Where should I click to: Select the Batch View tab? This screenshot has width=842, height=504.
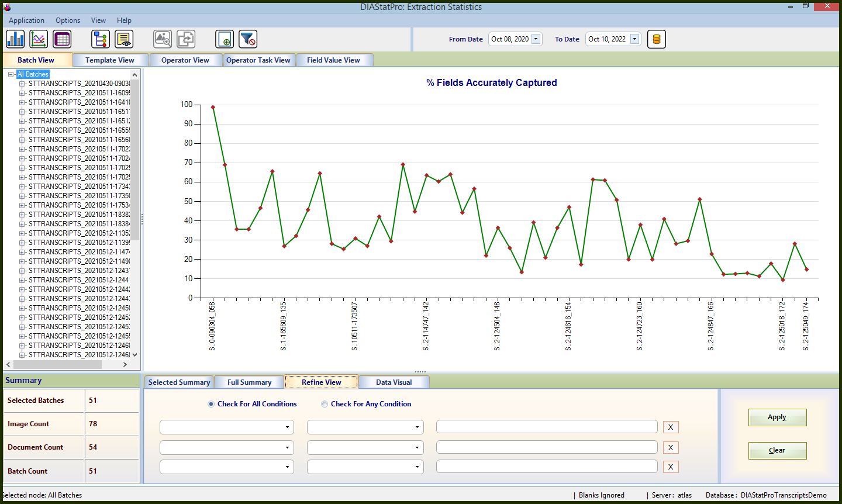coord(36,60)
